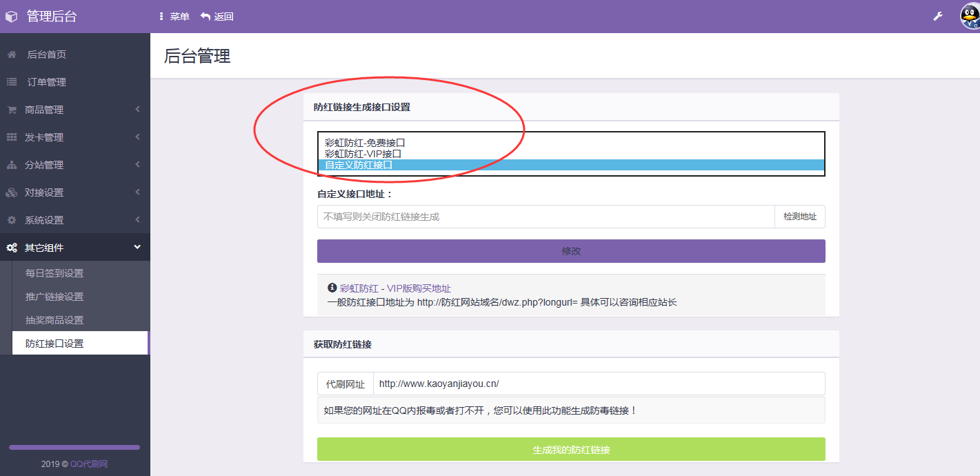980x476 pixels.
Task: Click the grid icon for 发卡管理
Action: [x=12, y=137]
